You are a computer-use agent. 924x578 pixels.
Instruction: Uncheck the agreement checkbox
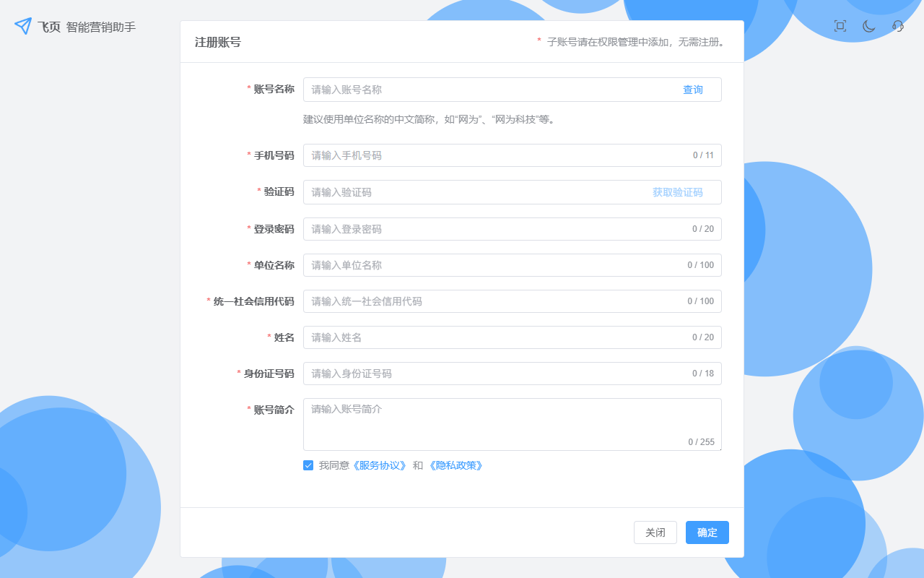308,465
